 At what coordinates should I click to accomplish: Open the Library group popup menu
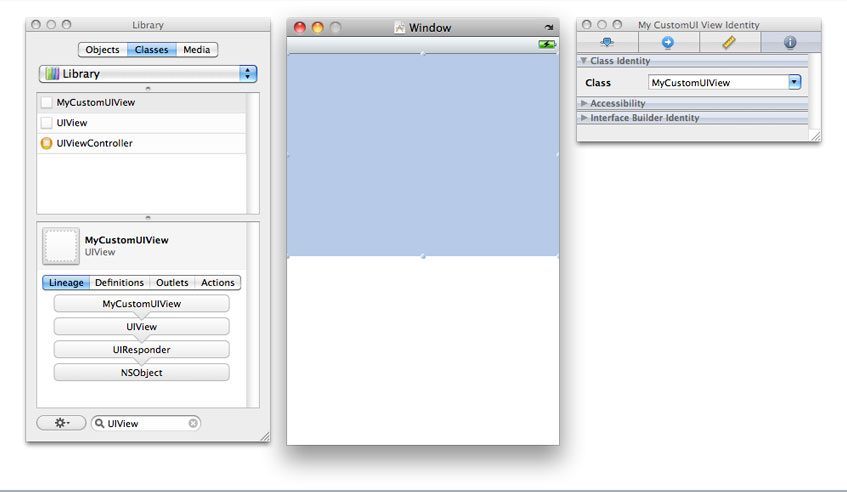click(148, 74)
